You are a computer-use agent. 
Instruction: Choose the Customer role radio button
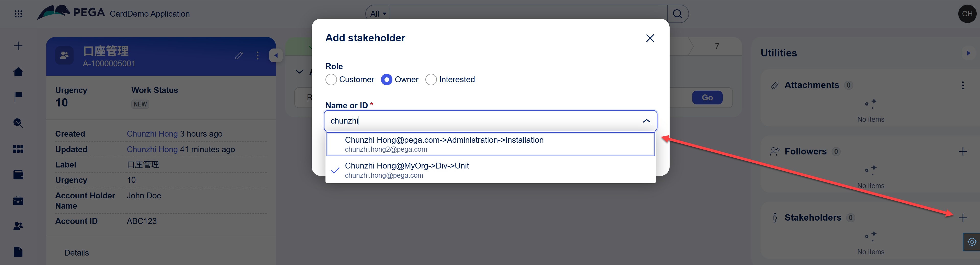[x=331, y=79]
